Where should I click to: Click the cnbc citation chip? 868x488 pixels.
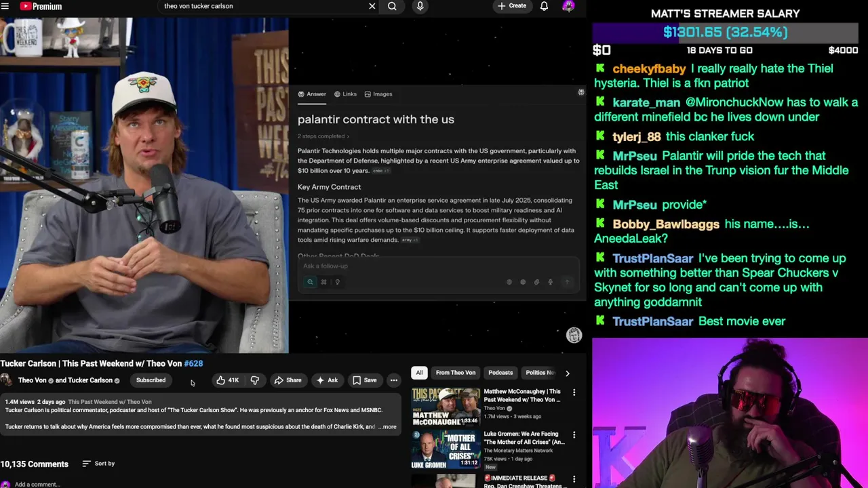coord(380,171)
